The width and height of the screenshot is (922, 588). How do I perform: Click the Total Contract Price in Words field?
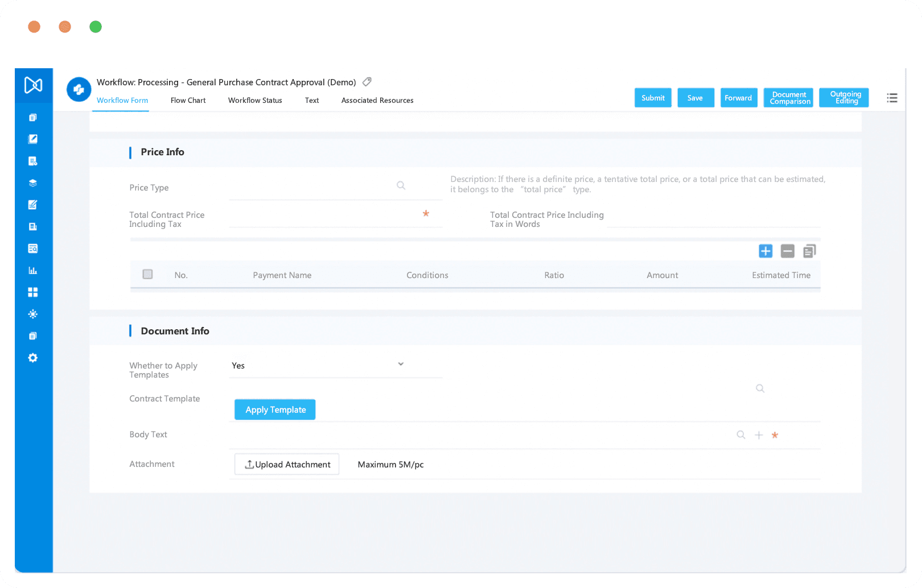click(714, 216)
